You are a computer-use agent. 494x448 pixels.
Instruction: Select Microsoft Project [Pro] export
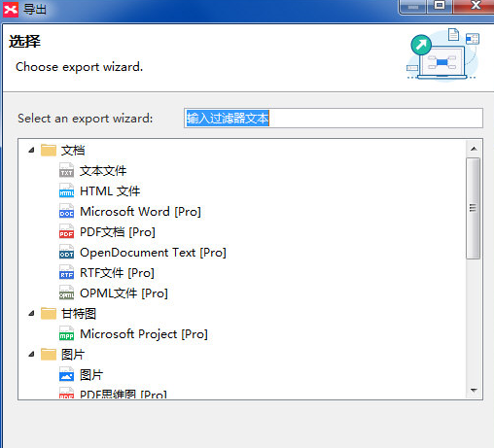[x=144, y=334]
